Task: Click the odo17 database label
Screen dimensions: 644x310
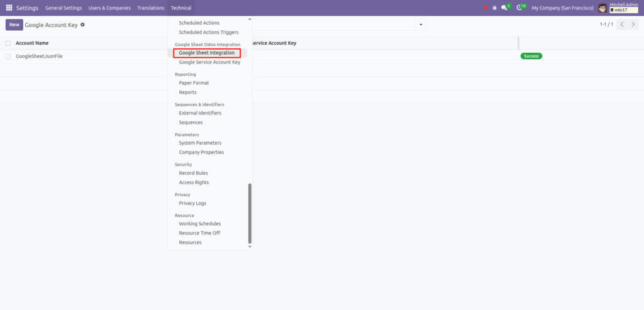Action: pos(623,10)
